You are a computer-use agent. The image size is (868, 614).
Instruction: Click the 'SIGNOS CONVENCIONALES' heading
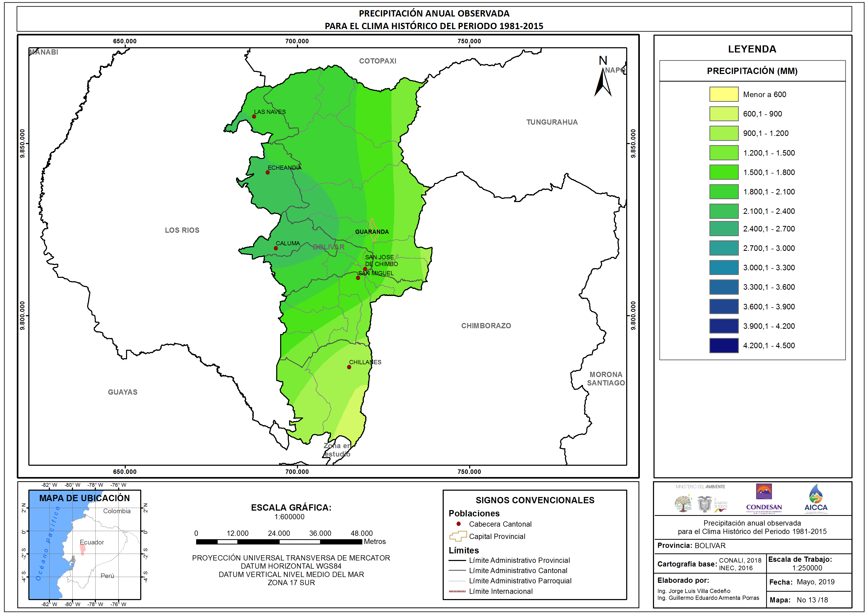click(x=535, y=500)
